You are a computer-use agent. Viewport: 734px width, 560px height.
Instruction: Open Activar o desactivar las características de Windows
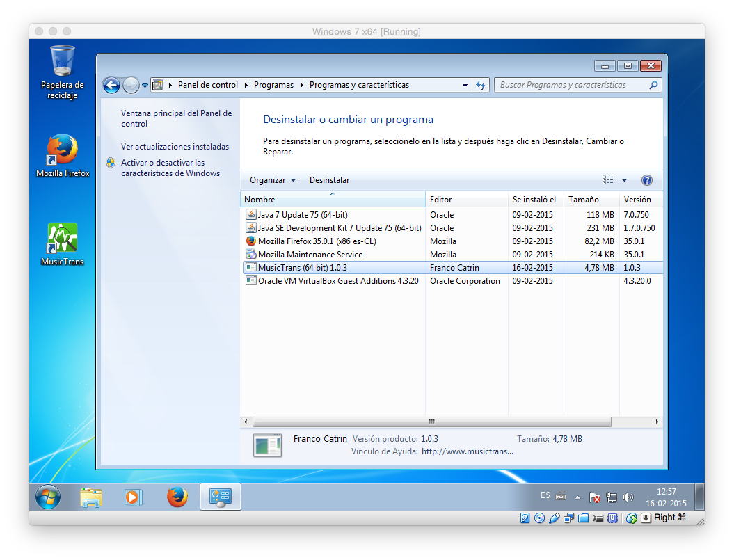click(x=170, y=168)
